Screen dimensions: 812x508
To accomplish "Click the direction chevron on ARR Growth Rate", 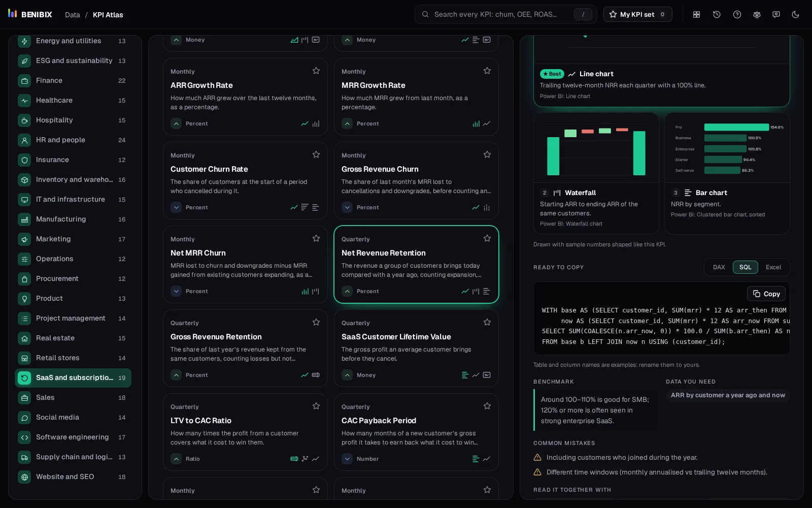I will coord(176,123).
